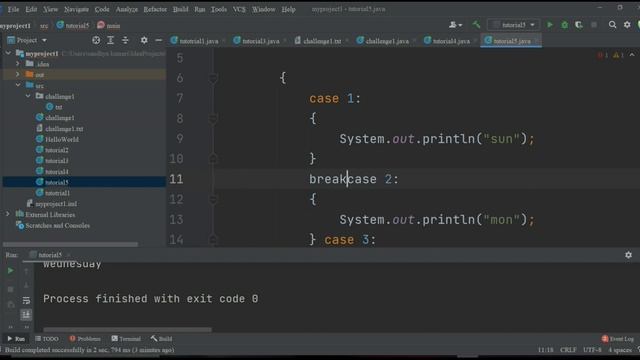
Task: Open the TODO tool window
Action: point(47,339)
